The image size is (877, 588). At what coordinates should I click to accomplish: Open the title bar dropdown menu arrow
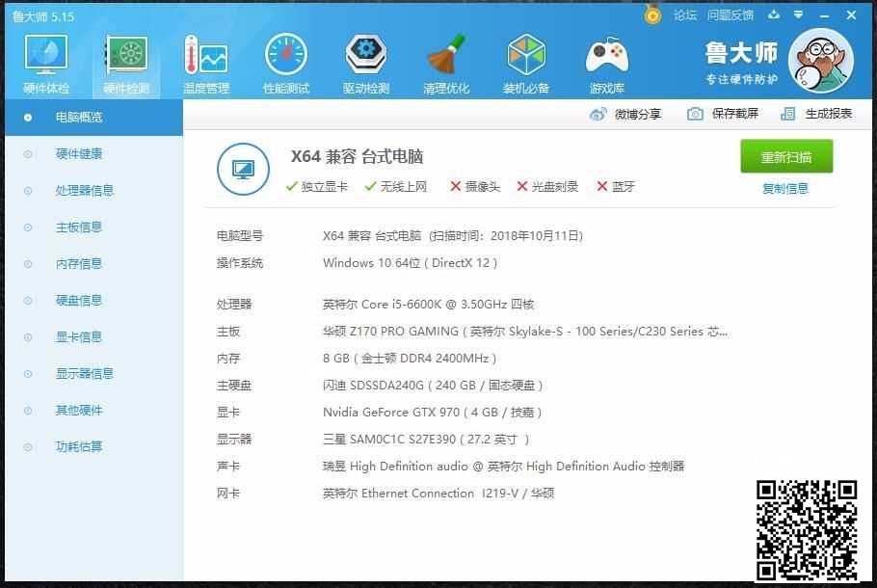[798, 14]
